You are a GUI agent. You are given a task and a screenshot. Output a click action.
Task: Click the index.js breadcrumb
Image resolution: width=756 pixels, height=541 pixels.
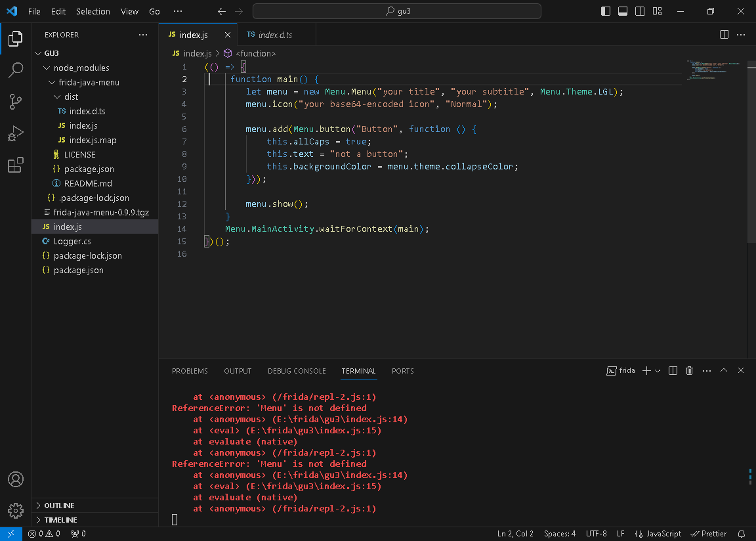point(192,54)
